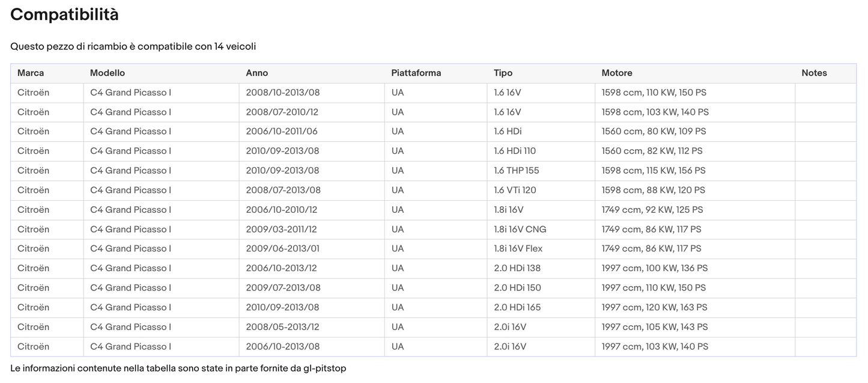The width and height of the screenshot is (868, 383).
Task: Click the Tipo column header
Action: [503, 73]
